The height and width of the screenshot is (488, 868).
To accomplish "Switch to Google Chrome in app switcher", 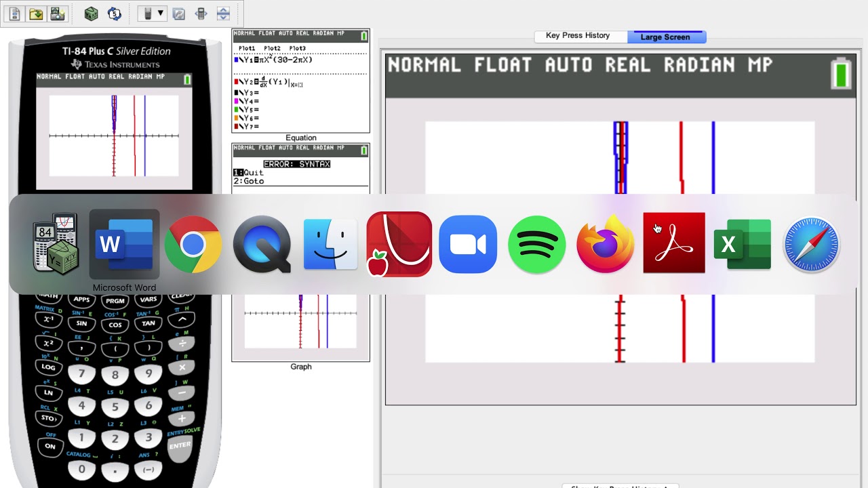I will click(193, 245).
